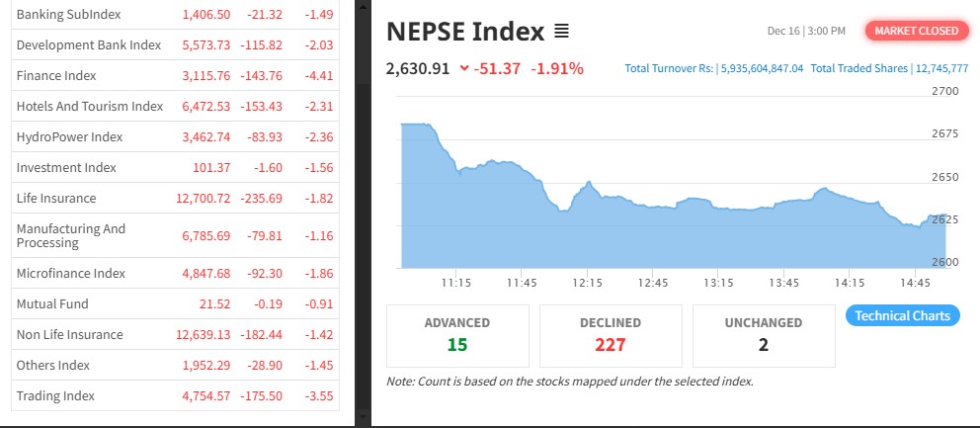Image resolution: width=980 pixels, height=428 pixels.
Task: Click the Unchanged stocks count box
Action: 764,335
